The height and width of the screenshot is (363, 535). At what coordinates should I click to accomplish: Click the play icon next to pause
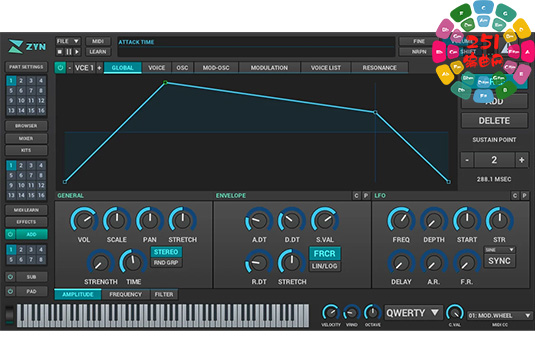coord(77,52)
